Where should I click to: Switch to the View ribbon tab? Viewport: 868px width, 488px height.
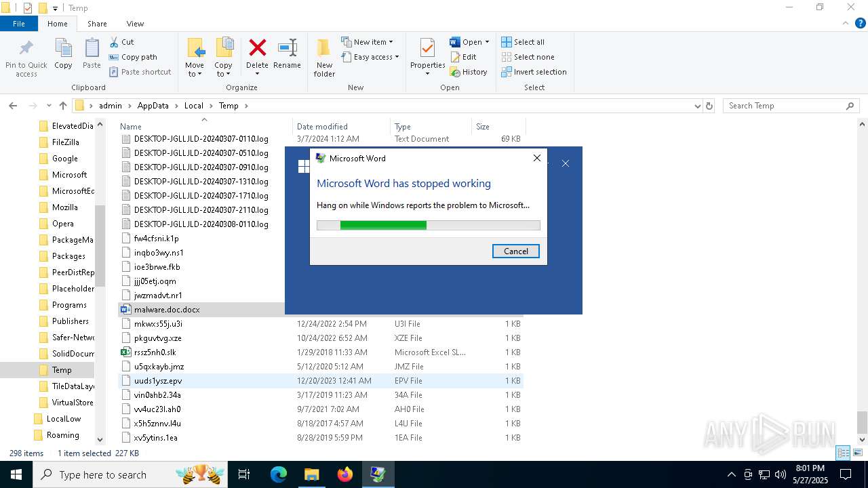135,24
